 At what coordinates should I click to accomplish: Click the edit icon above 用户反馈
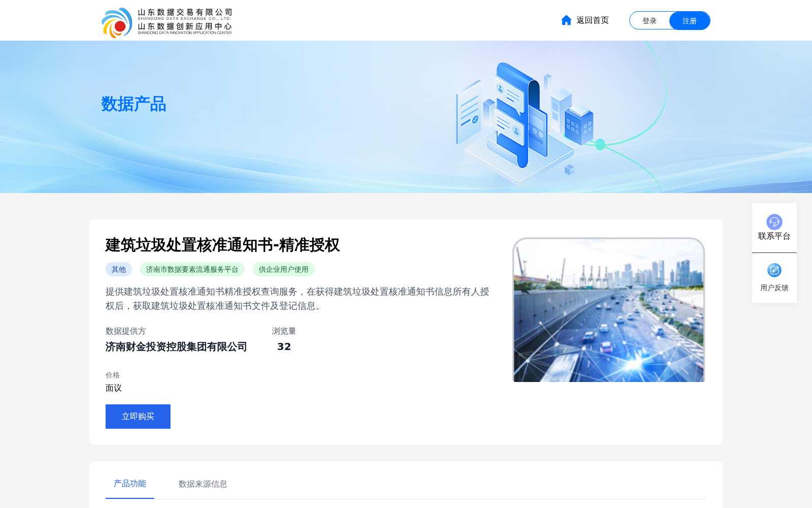pyautogui.click(x=774, y=270)
